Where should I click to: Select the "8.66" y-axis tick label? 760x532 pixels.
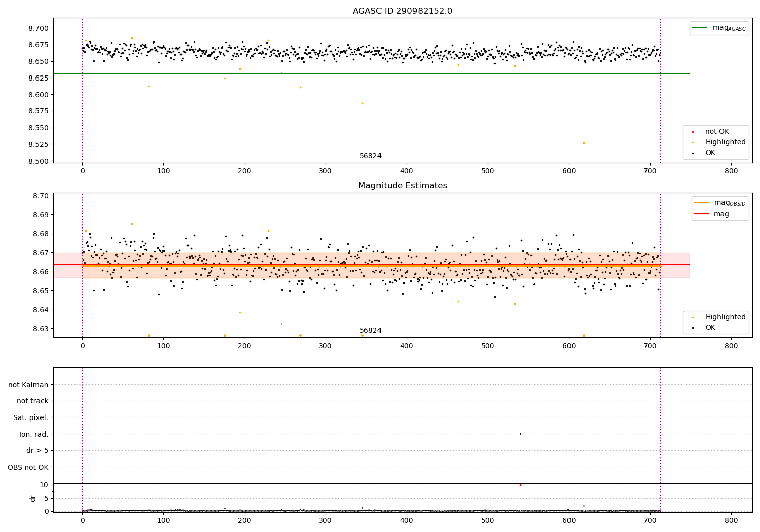pyautogui.click(x=41, y=272)
